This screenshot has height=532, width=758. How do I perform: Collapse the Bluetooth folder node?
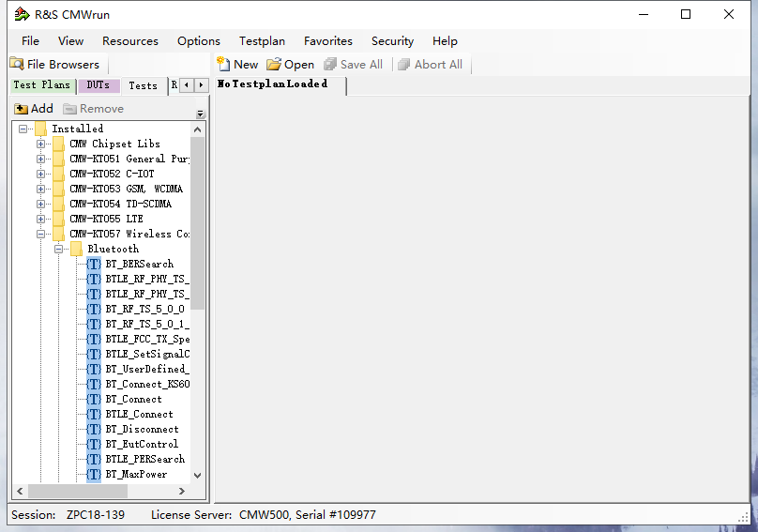(x=58, y=249)
